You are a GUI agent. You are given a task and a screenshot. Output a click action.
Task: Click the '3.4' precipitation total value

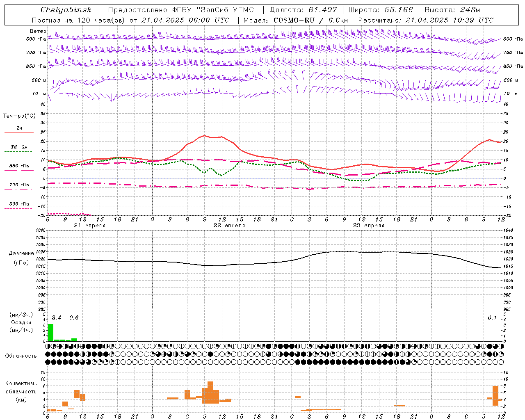[x=56, y=318]
